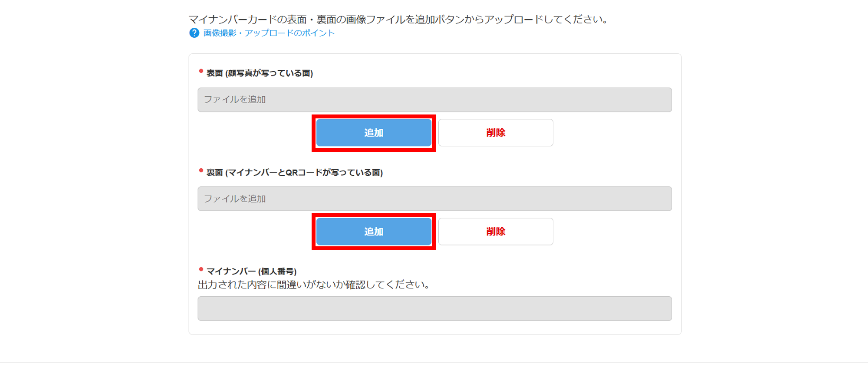This screenshot has height=376, width=868.
Task: Click the 表面 (顔写真が写っている面) label
Action: 260,73
